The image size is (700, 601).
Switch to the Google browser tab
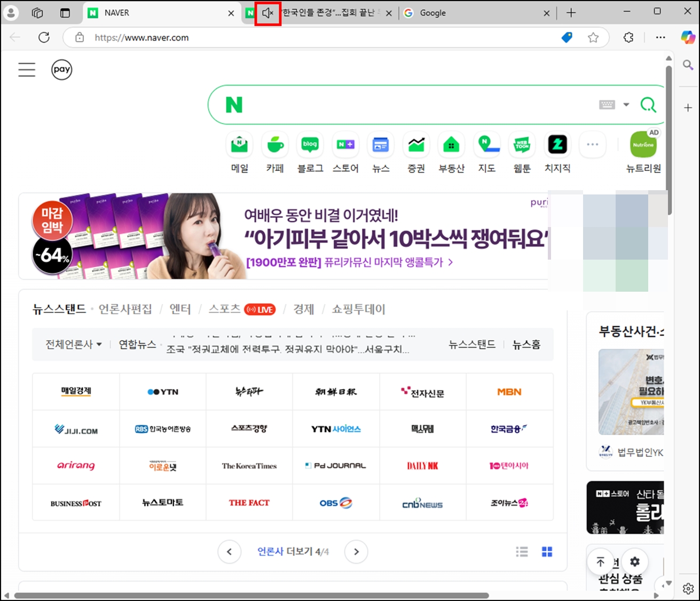477,13
